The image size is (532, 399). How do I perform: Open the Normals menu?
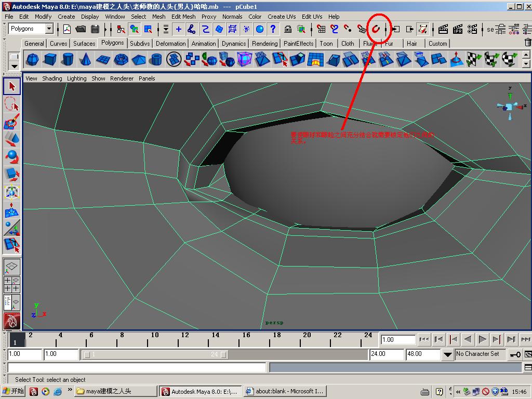[232, 17]
